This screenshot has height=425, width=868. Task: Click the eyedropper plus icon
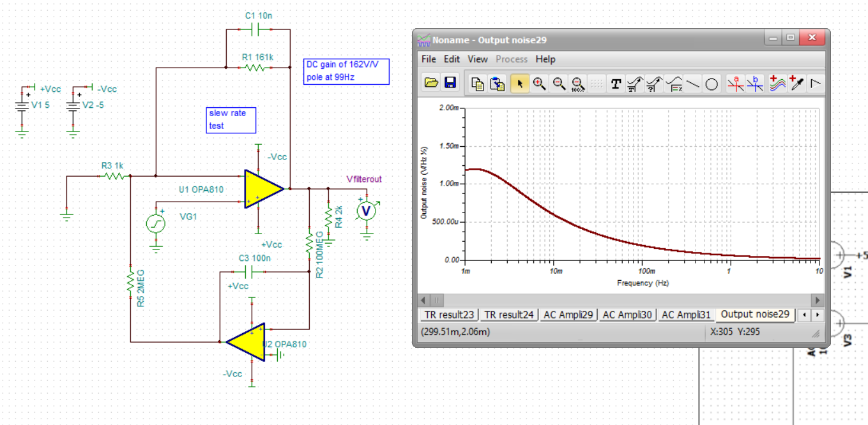click(x=796, y=84)
